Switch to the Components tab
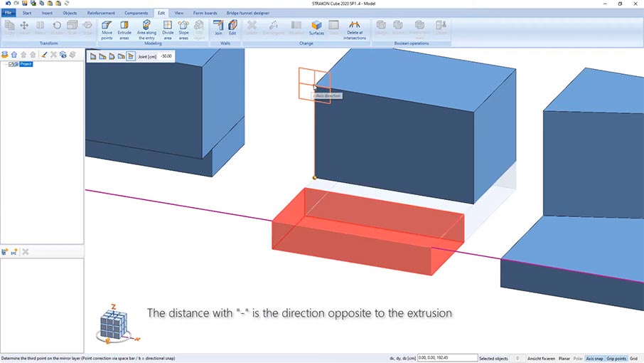The height and width of the screenshot is (363, 644). [136, 13]
